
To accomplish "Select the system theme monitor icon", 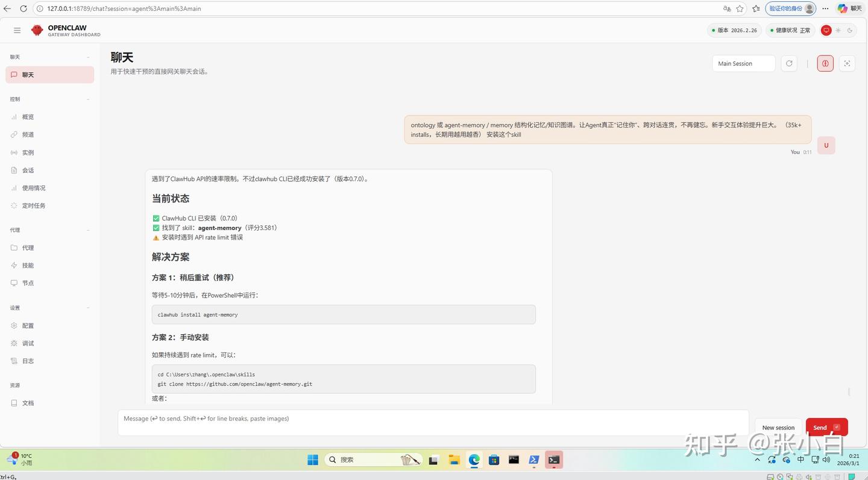I will (x=826, y=30).
